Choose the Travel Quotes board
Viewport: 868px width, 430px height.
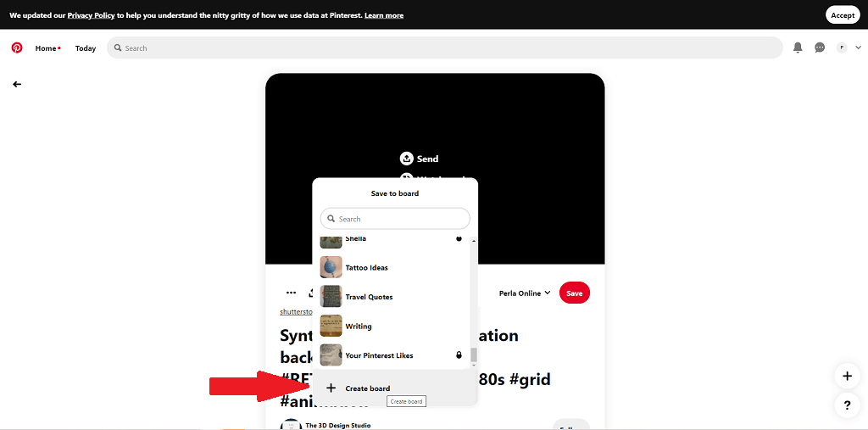pos(369,297)
